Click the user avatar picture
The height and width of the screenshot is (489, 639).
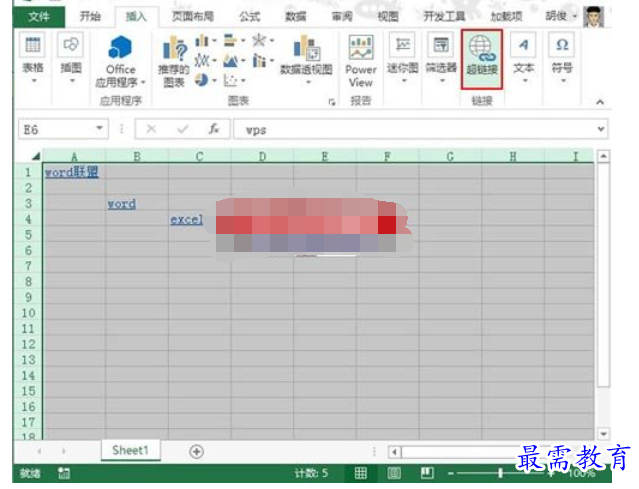click(x=593, y=17)
